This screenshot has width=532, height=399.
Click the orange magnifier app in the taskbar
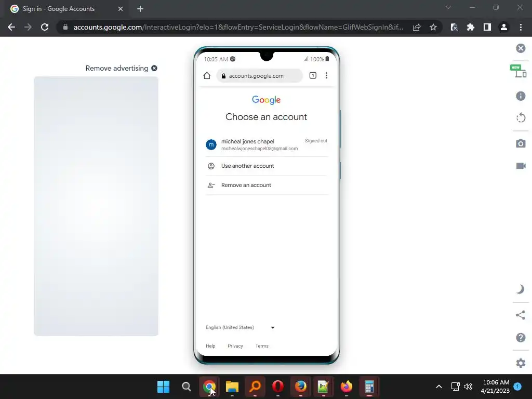point(255,387)
